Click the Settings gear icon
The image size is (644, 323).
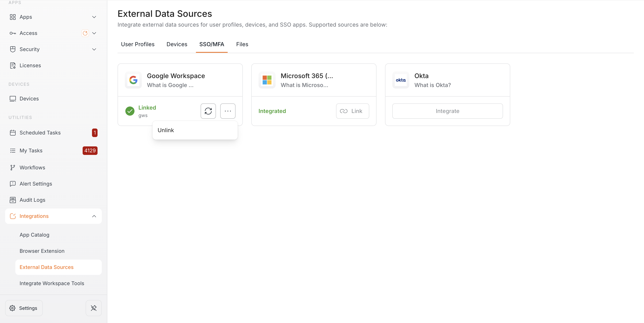(13, 308)
